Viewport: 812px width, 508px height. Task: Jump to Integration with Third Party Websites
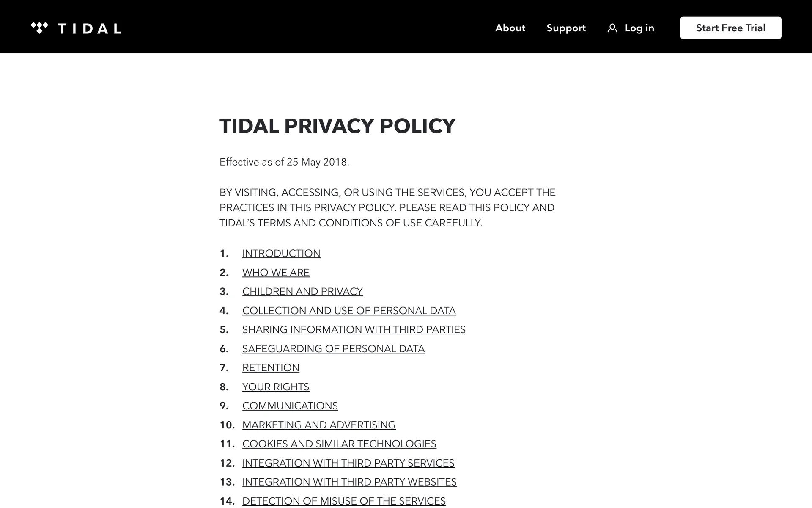pos(349,482)
